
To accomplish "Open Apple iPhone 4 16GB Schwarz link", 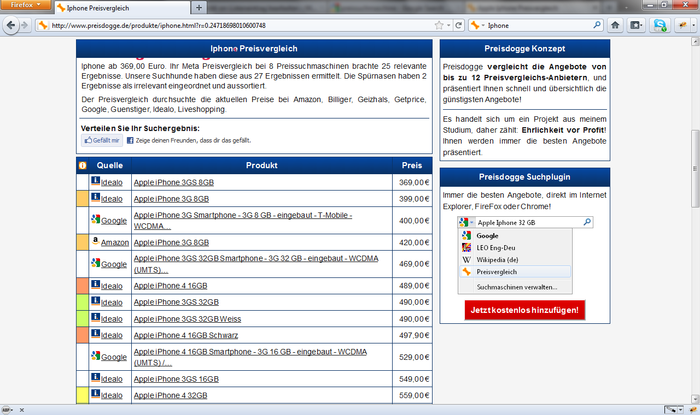I will 186,335.
